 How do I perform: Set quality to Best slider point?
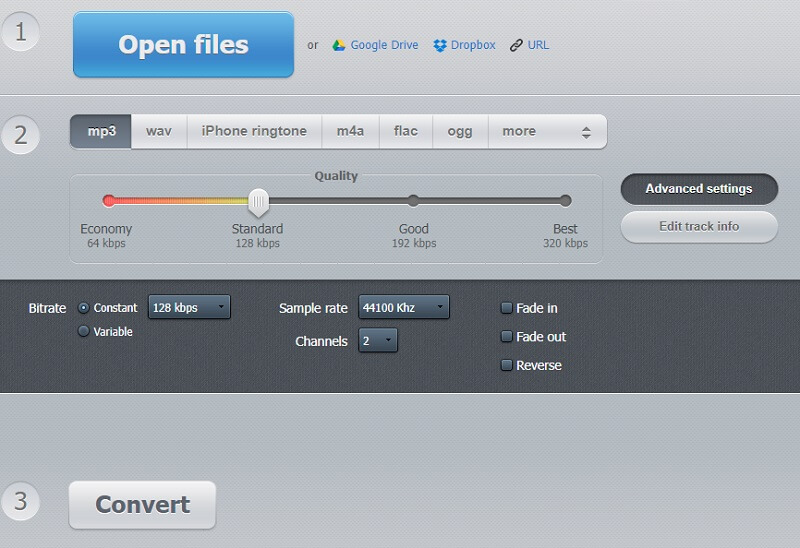coord(565,201)
